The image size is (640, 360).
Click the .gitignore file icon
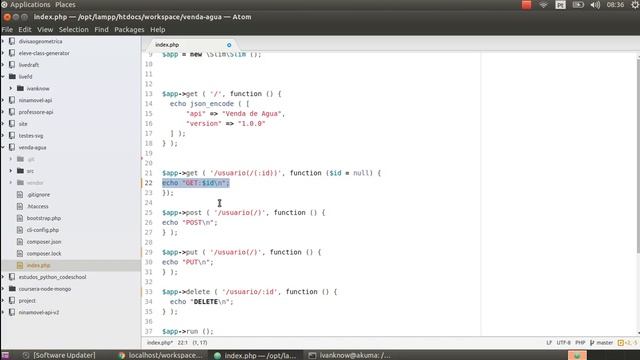20,195
